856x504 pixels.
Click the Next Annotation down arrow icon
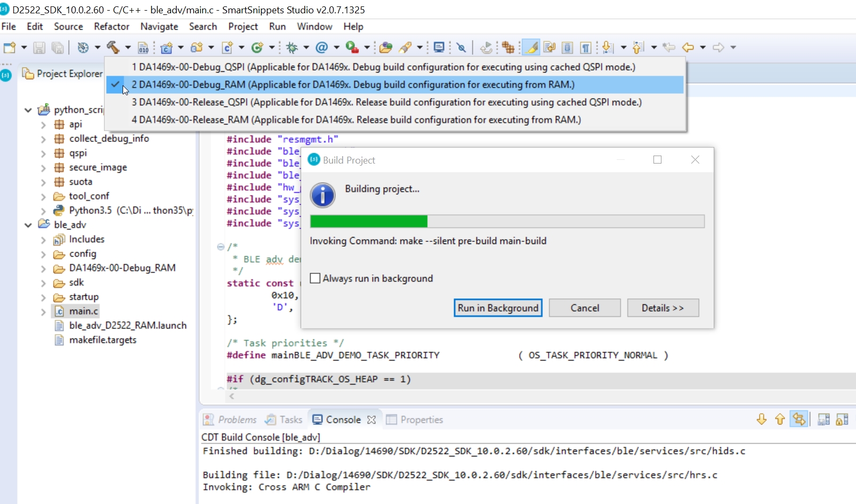(608, 47)
